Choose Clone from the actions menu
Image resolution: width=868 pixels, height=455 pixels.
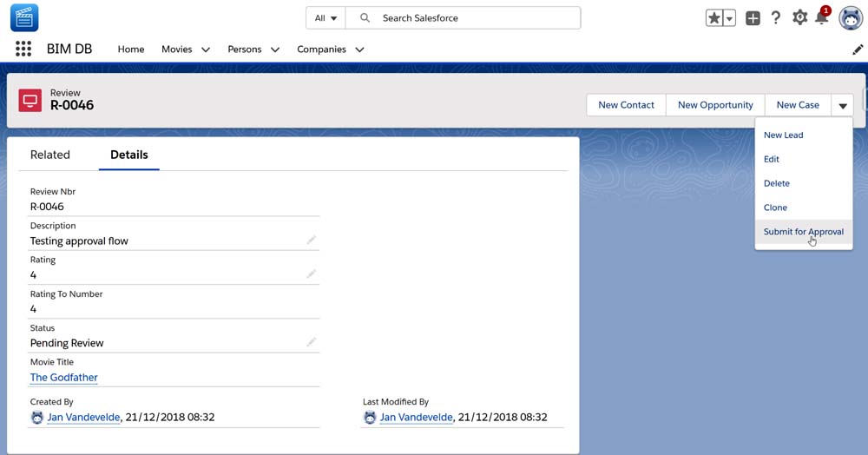(803, 208)
